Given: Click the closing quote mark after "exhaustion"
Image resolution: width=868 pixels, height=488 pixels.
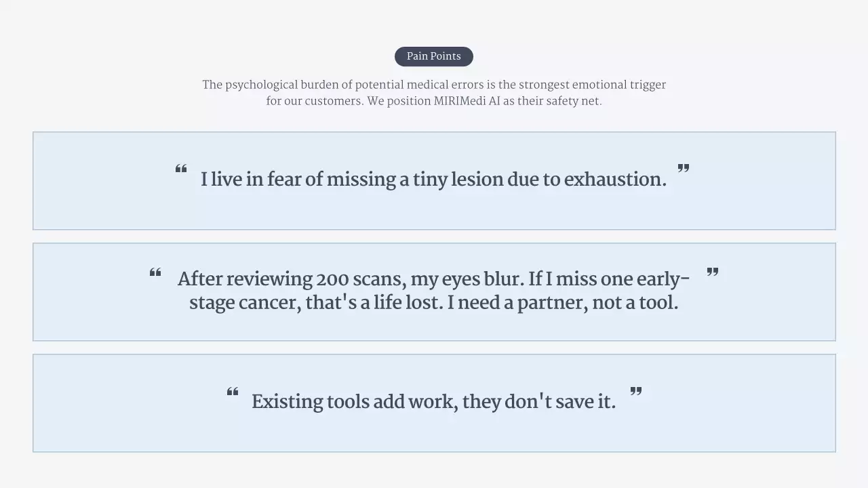Looking at the screenshot, I should (x=684, y=168).
